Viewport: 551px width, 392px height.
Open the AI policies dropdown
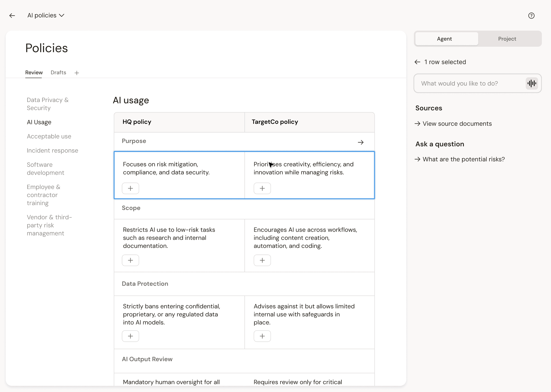(46, 15)
